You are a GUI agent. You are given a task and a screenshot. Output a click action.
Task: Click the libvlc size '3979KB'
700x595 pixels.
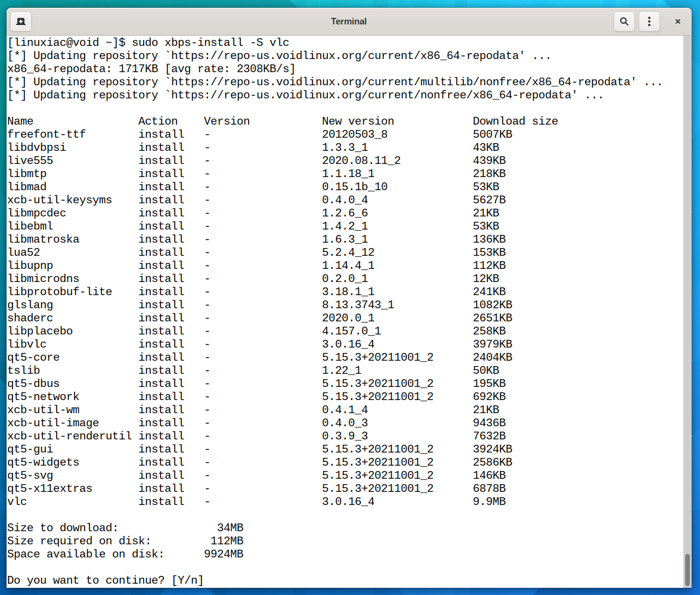[493, 344]
